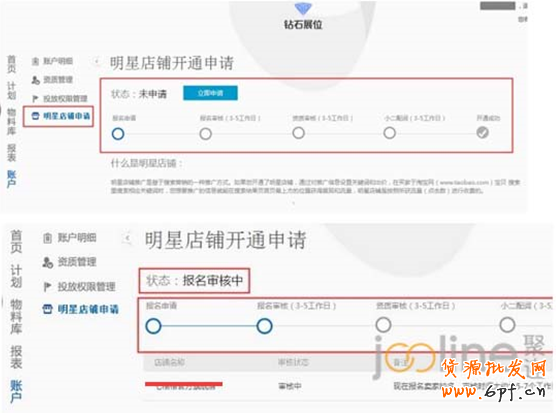Click the blue 立即申请 apply button
Screen dimensions: 556x413
pos(210,93)
